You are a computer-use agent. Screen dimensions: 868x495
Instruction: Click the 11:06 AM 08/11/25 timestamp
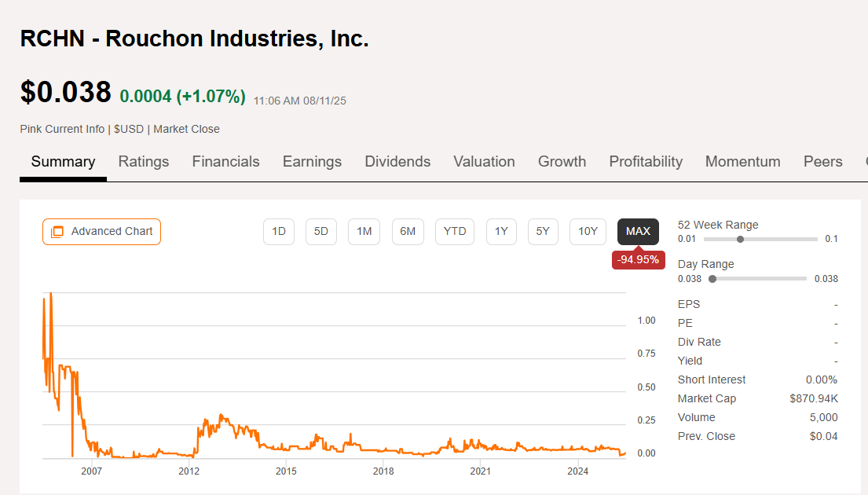tap(299, 101)
